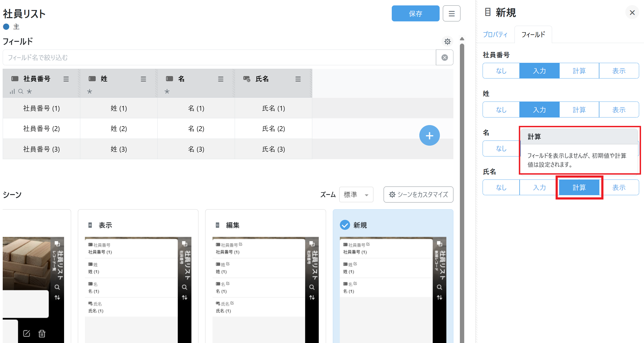This screenshot has width=644, height=343.
Task: Click the fields settings gear icon
Action: coord(447,41)
